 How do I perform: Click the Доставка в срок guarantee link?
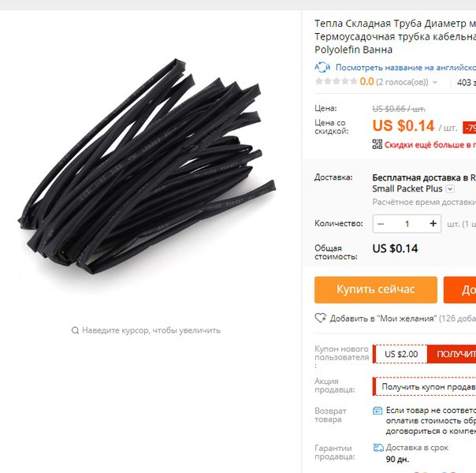417,448
